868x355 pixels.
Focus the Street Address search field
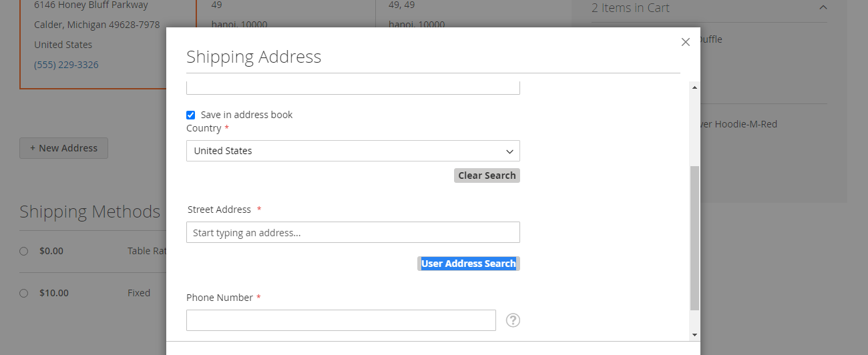tap(353, 233)
